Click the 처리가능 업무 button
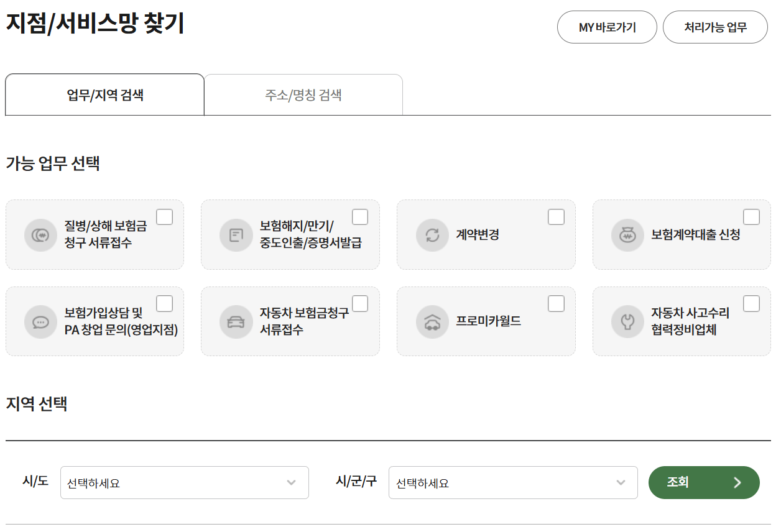This screenshot has height=532, width=781. tap(715, 27)
